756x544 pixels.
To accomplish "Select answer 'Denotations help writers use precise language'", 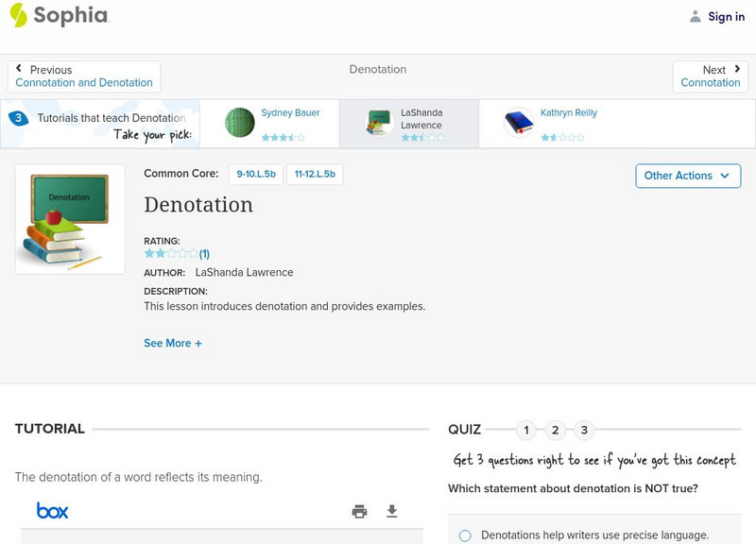I will (x=465, y=535).
